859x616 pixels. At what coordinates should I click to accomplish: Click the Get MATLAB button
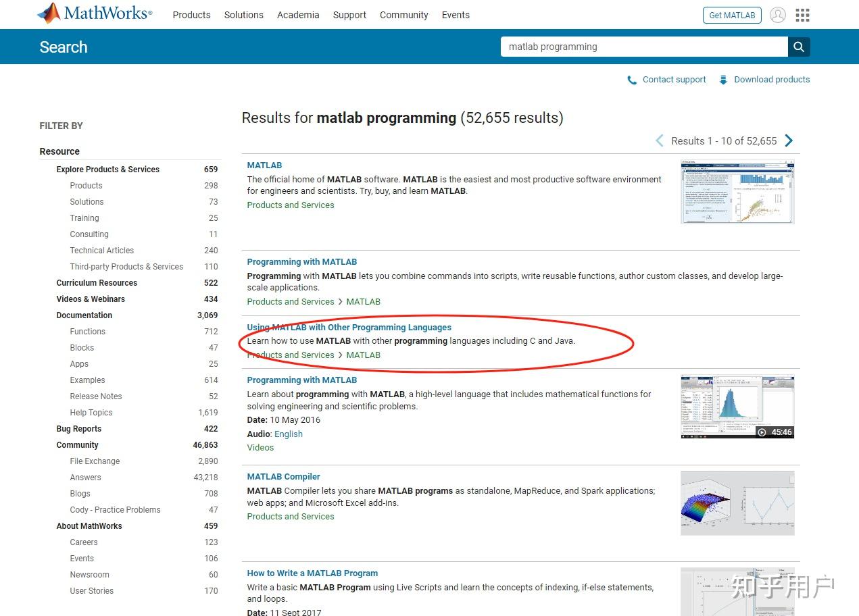click(x=732, y=15)
